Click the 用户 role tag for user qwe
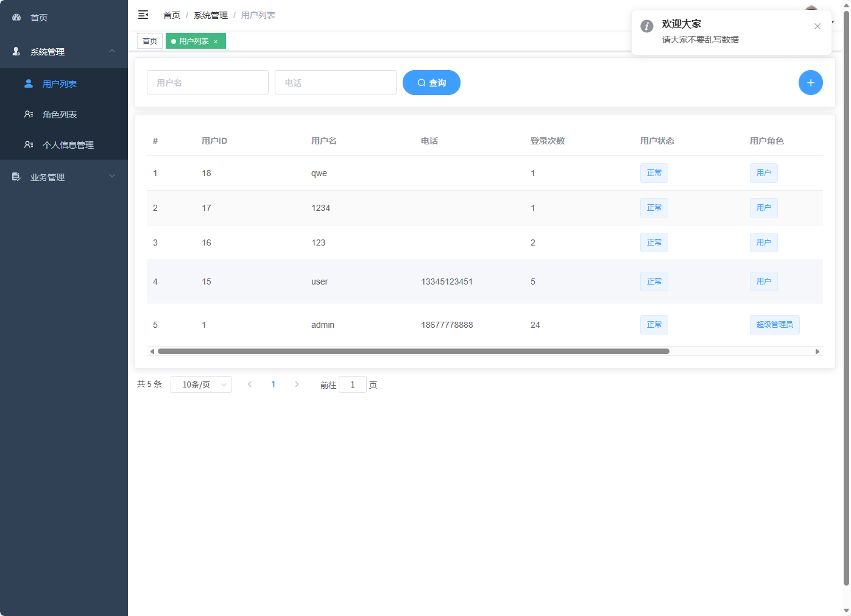 coord(763,173)
